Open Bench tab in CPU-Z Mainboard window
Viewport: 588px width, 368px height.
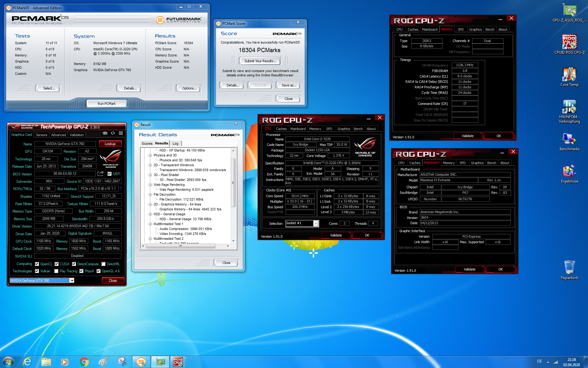pyautogui.click(x=492, y=163)
